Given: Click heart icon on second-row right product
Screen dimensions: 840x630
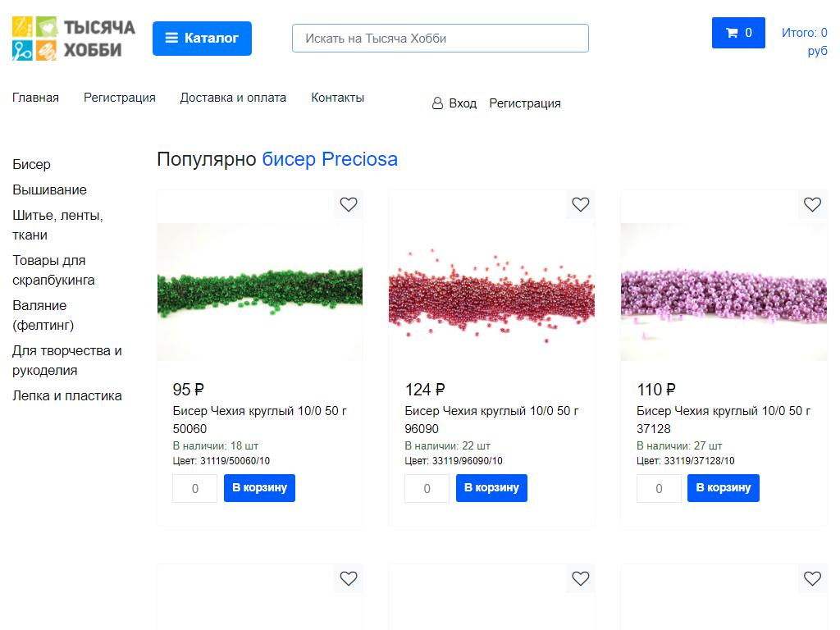Looking at the screenshot, I should [812, 578].
